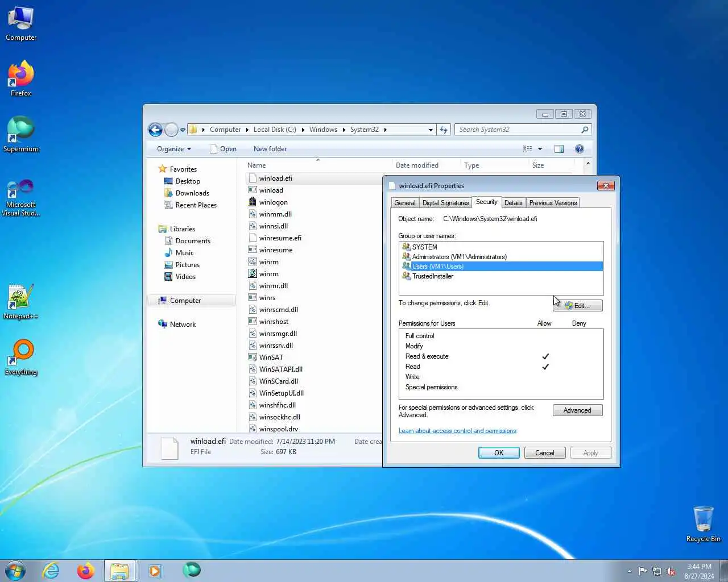Click the Explorer Forward navigation button
Viewport: 728px width, 582px height.
(x=171, y=130)
